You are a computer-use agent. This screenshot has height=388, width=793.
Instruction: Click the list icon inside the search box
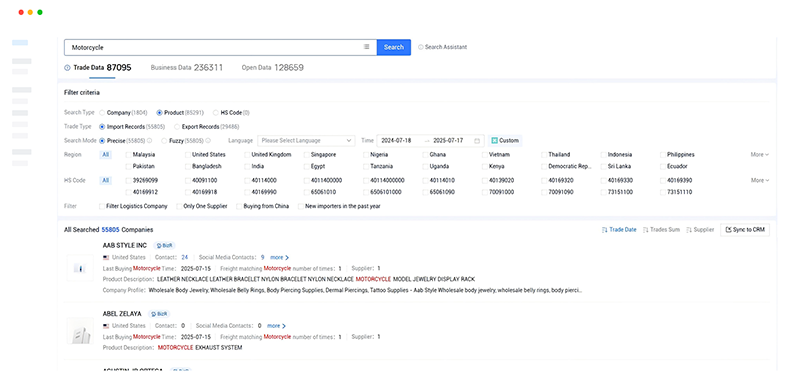[x=367, y=47]
